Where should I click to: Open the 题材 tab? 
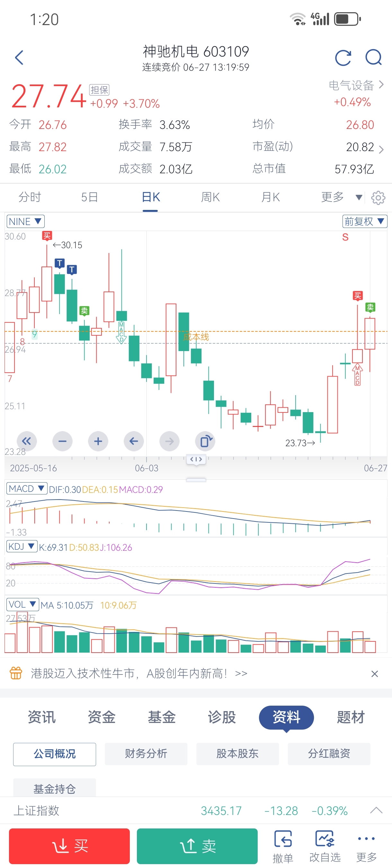point(351,717)
